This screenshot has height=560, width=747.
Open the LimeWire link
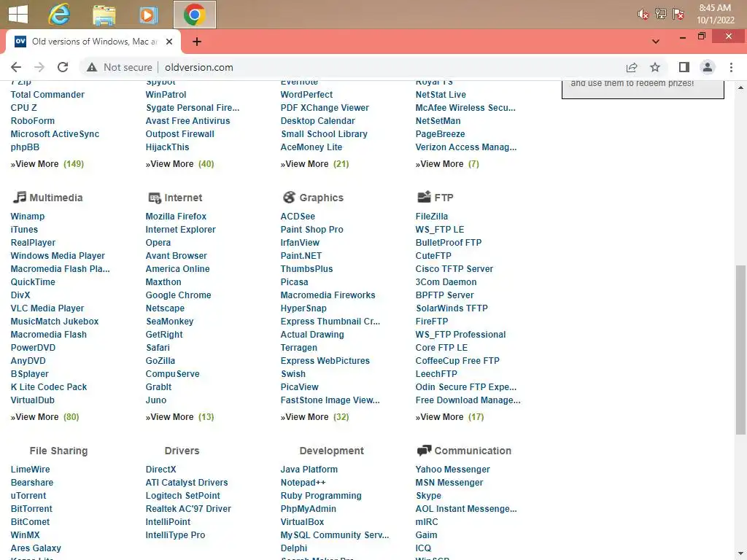coord(30,469)
